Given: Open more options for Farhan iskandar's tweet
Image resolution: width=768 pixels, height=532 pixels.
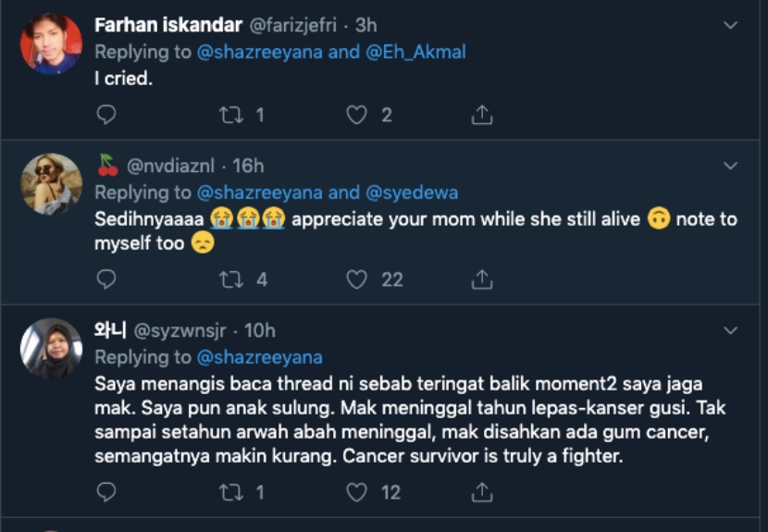Looking at the screenshot, I should click(x=730, y=25).
